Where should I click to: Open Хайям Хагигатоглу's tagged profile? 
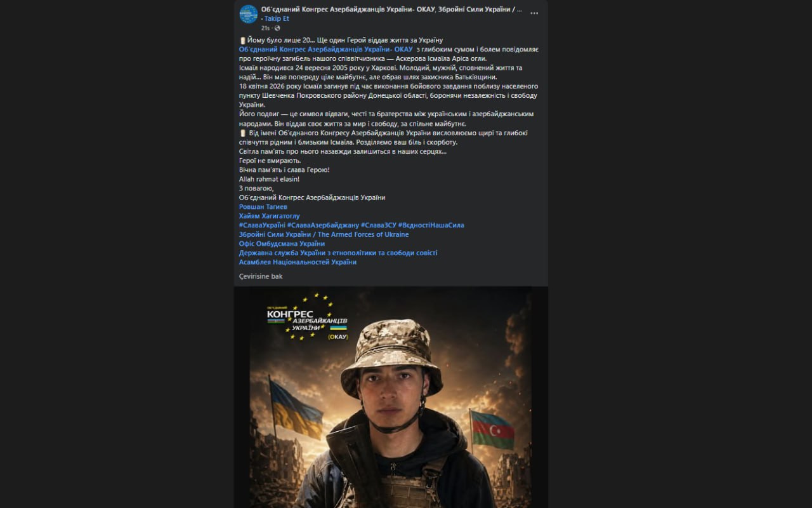pos(270,216)
